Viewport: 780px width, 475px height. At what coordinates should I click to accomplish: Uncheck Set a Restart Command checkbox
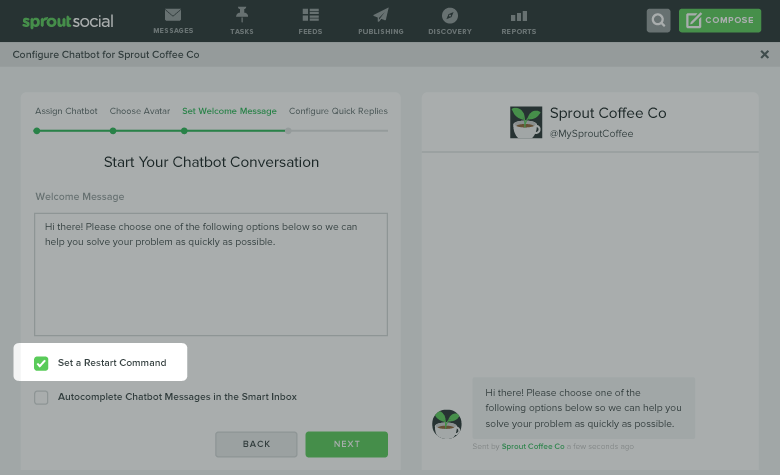pyautogui.click(x=41, y=363)
